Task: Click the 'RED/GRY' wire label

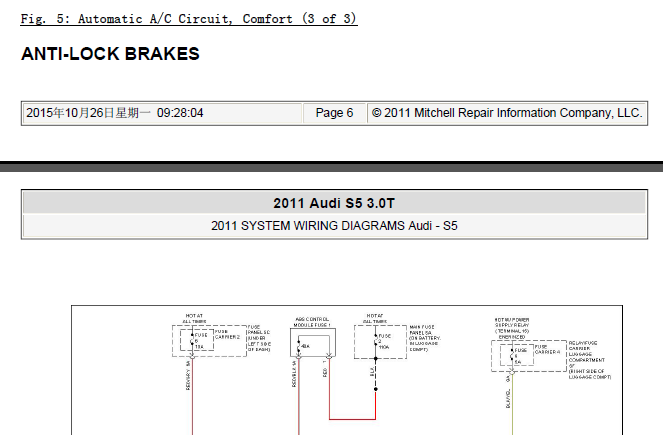Action: [188, 380]
